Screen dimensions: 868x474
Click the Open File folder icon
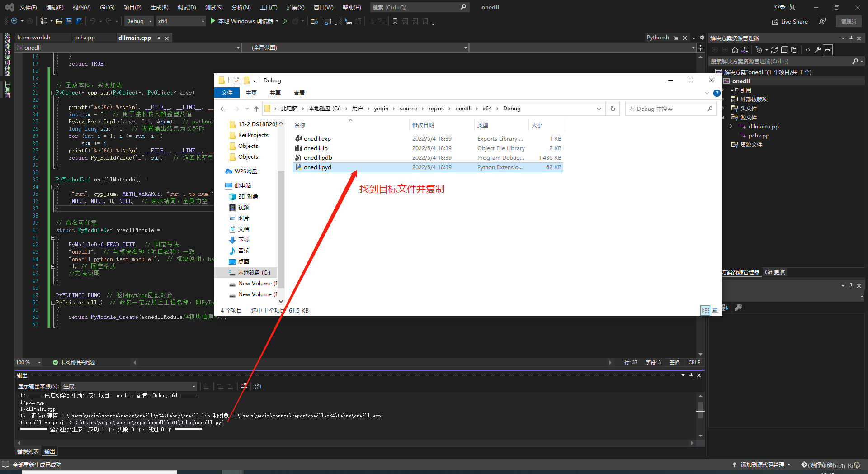pos(59,21)
